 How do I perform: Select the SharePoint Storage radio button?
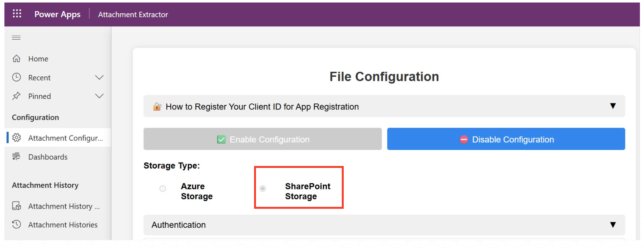(263, 189)
